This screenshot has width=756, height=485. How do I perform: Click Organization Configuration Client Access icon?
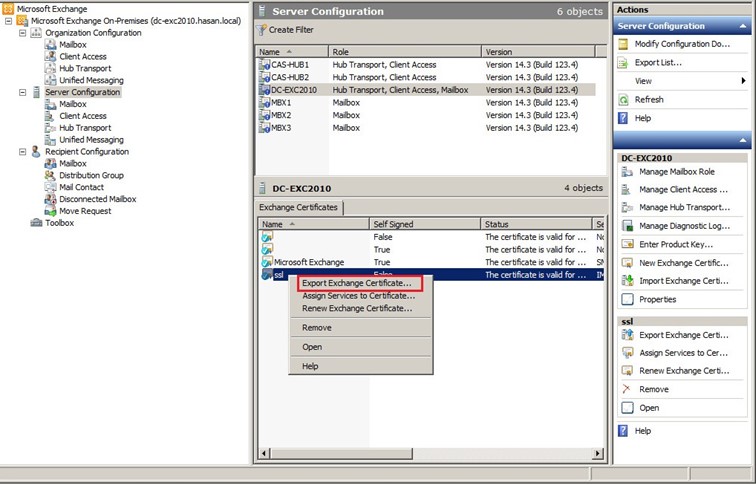51,56
